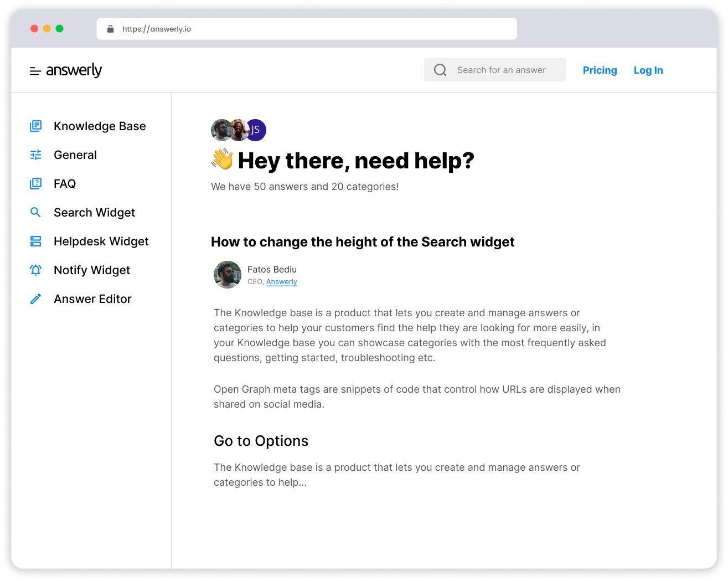Open the Pricing link
Image resolution: width=728 pixels, height=581 pixels.
click(600, 70)
